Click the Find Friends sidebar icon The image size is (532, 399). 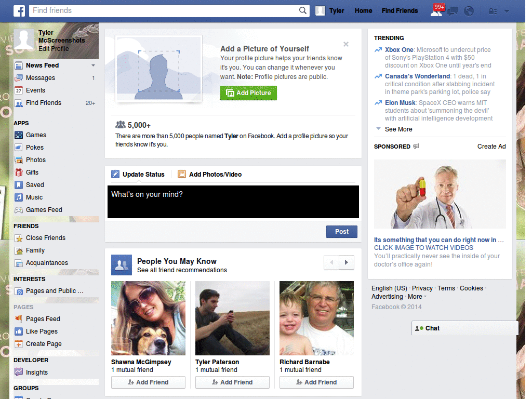(x=19, y=103)
